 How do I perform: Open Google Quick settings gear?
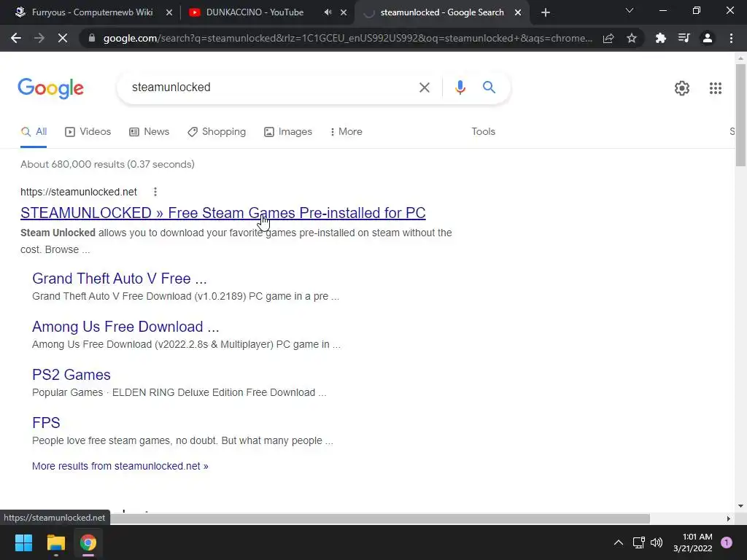pos(682,88)
